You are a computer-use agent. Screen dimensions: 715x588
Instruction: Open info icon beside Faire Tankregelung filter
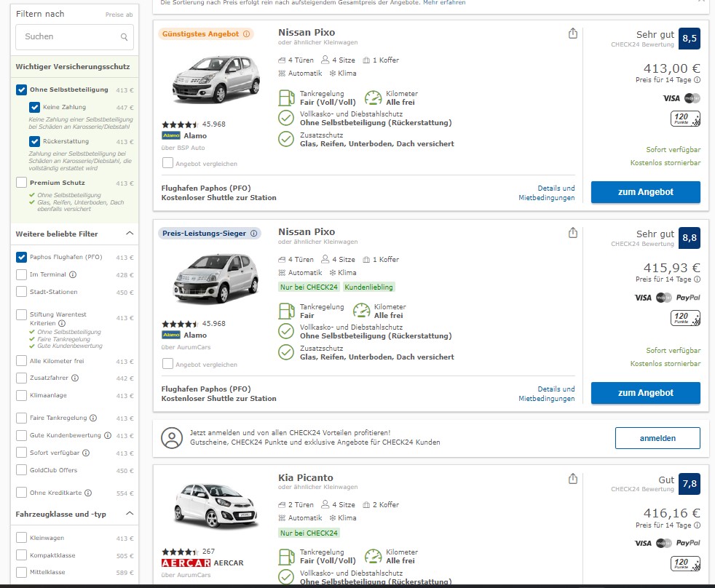click(x=93, y=418)
